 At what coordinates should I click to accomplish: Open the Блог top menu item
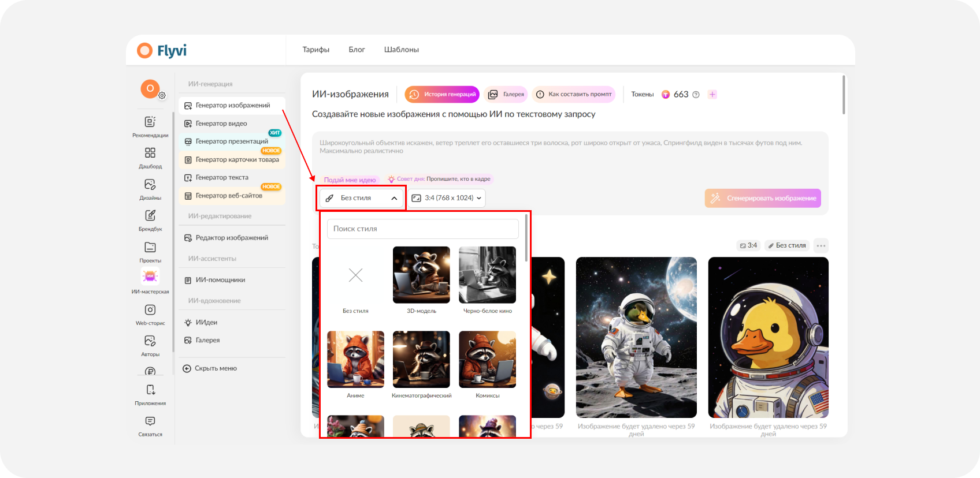tap(357, 50)
